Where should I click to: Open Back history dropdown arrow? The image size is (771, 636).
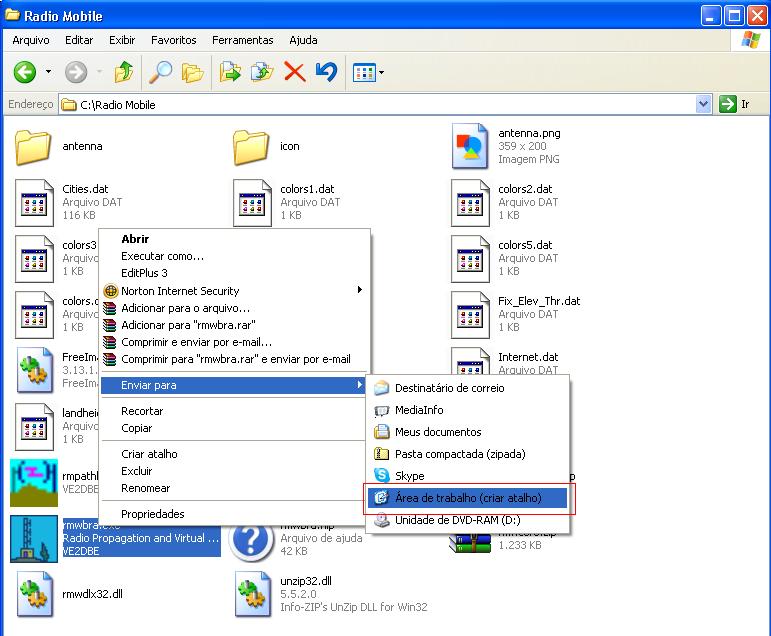click(48, 72)
